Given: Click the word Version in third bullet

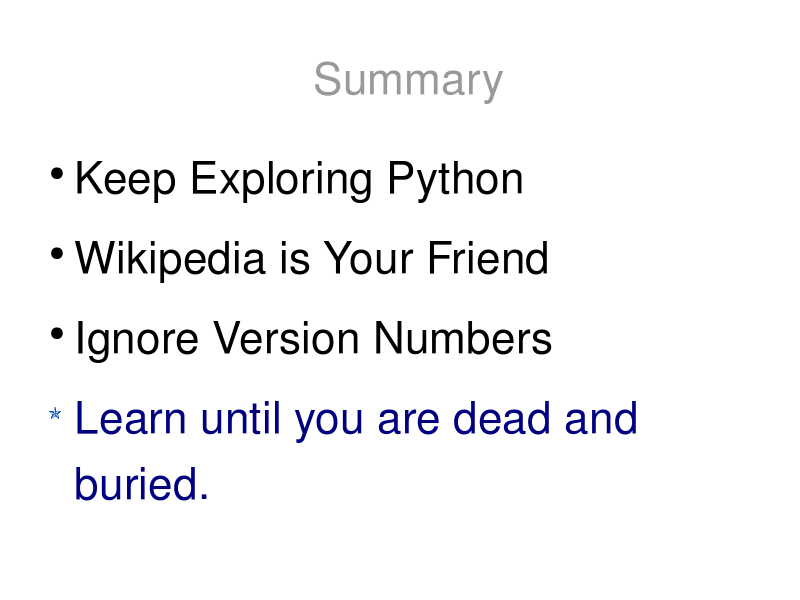Looking at the screenshot, I should 286,339.
